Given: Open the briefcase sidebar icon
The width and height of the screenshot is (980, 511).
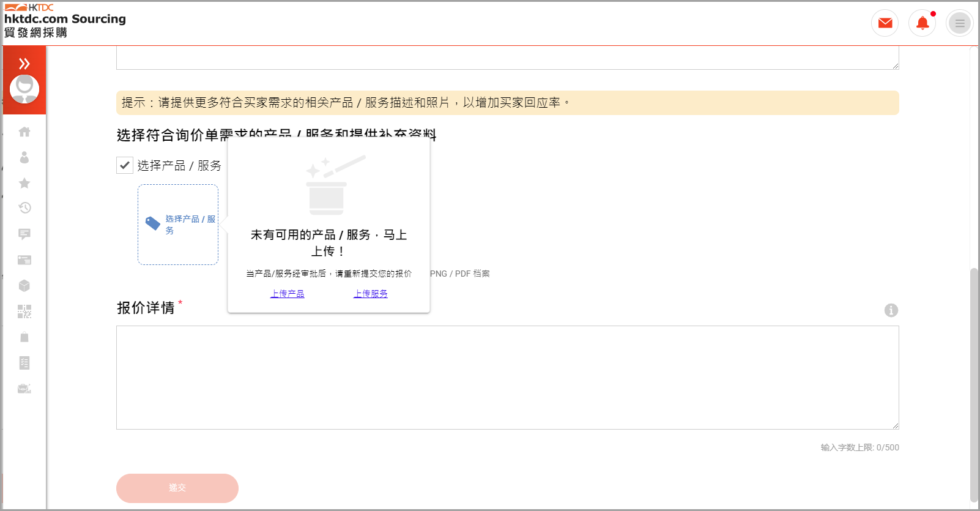Looking at the screenshot, I should (24, 389).
